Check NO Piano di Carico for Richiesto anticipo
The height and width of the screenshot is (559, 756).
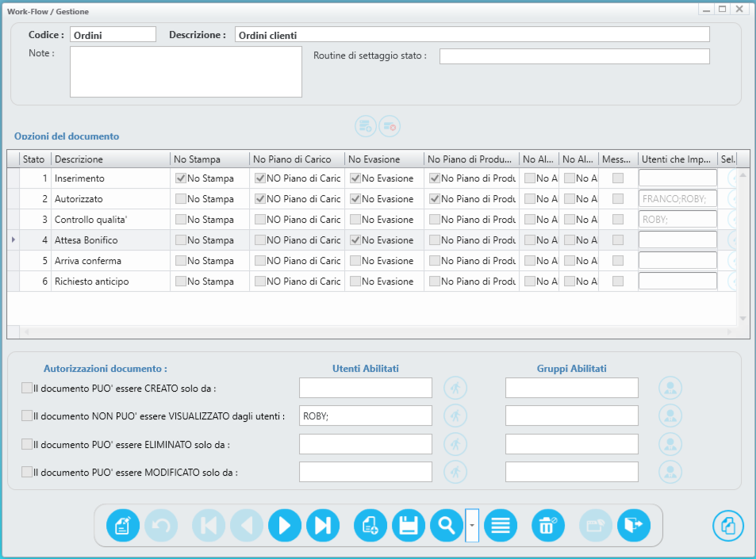click(x=260, y=281)
